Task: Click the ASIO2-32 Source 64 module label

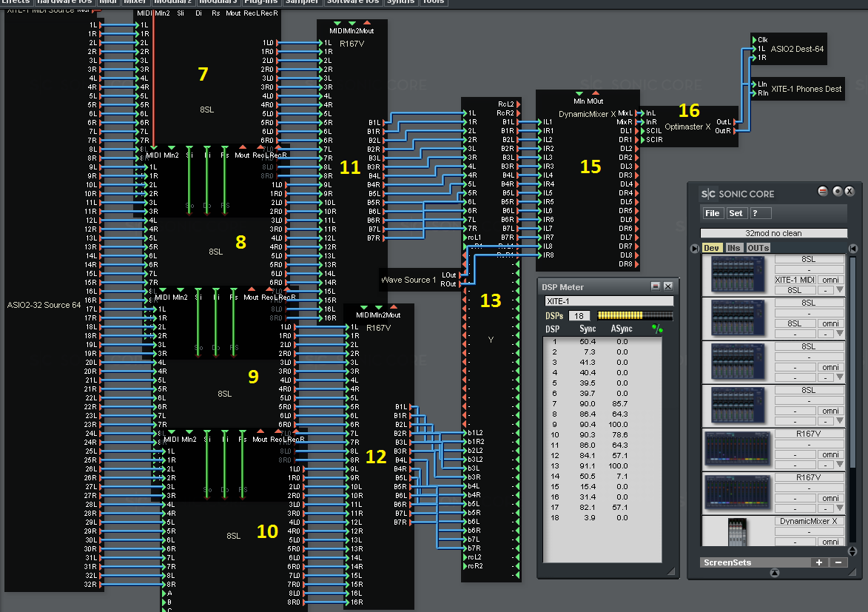Action: coord(44,305)
